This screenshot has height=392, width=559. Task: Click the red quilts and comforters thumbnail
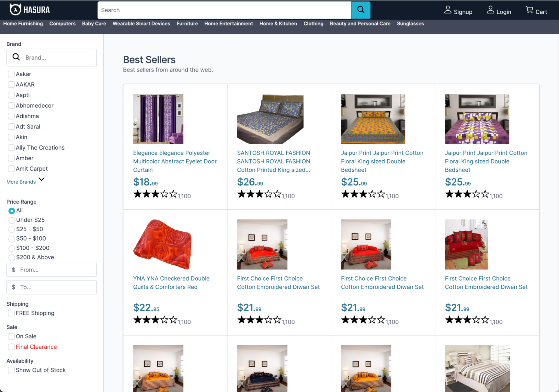click(162, 244)
